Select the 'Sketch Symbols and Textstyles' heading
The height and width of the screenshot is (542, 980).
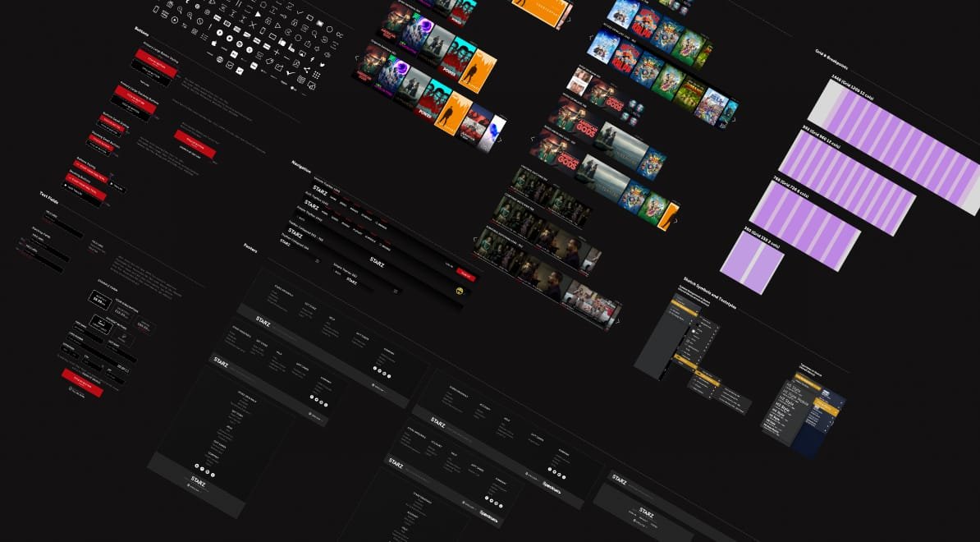point(710,293)
